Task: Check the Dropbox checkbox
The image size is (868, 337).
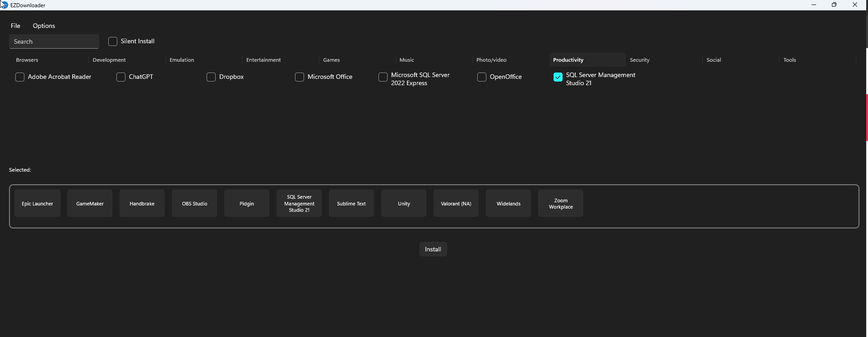Action: click(x=211, y=77)
